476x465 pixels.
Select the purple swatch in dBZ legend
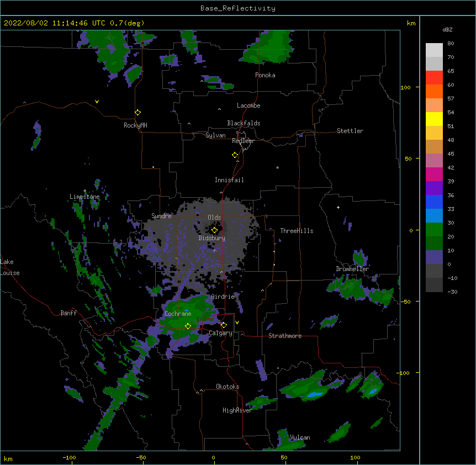434,188
